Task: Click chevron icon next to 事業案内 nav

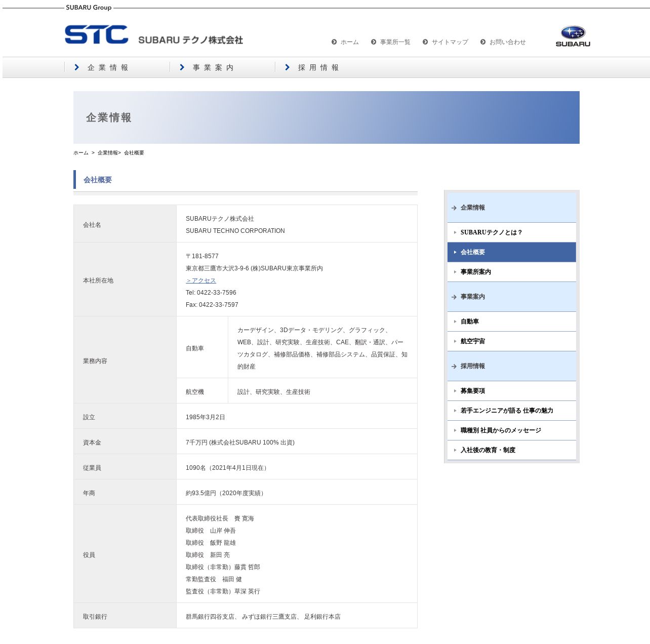Action: pyautogui.click(x=182, y=67)
